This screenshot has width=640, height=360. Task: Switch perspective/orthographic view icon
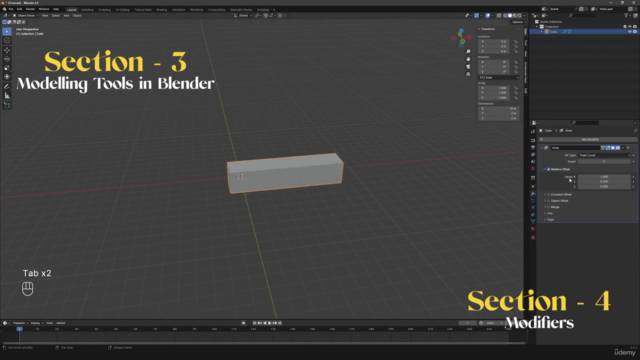coord(468,74)
